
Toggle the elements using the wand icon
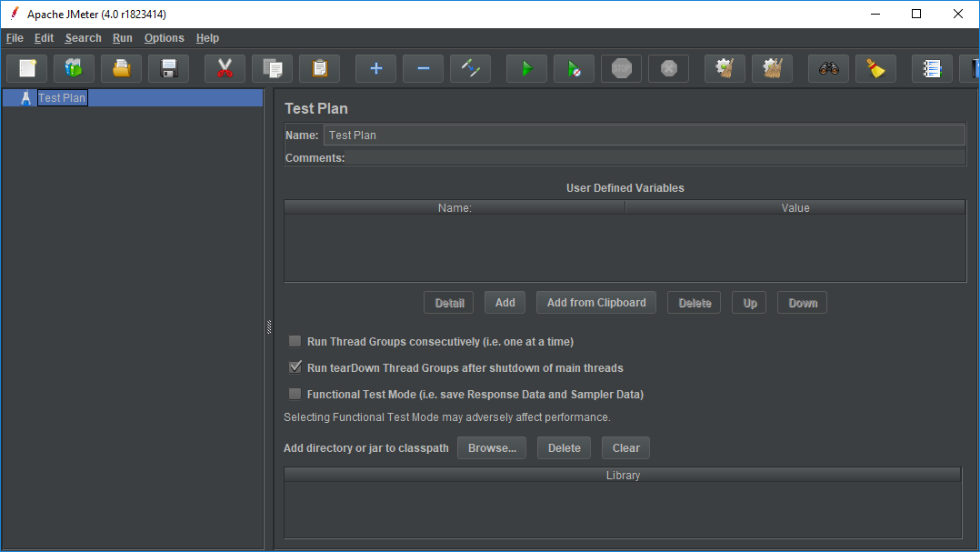(470, 68)
